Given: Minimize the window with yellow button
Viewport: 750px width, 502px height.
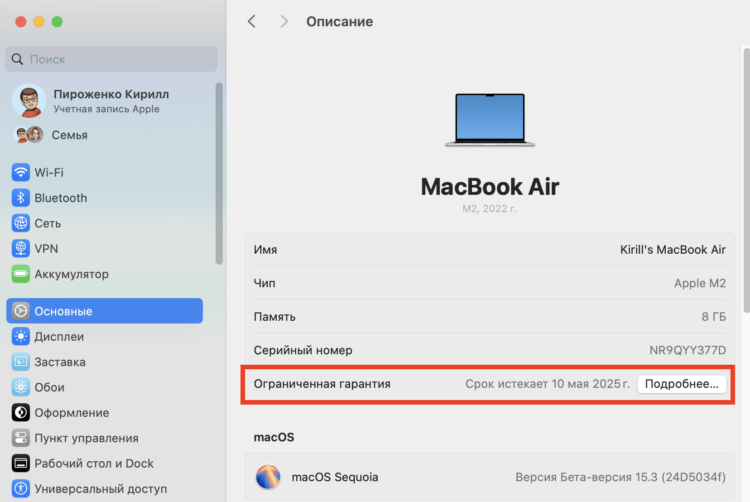Looking at the screenshot, I should (39, 22).
